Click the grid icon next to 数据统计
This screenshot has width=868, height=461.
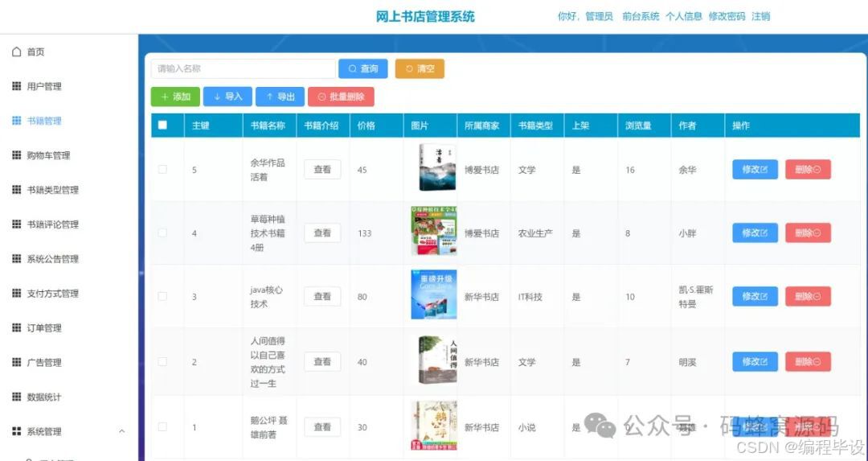(x=17, y=397)
